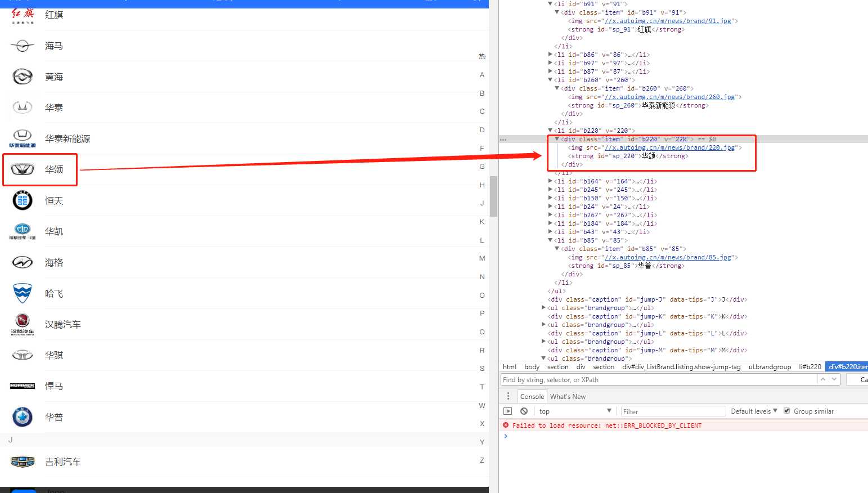Click the Hummer 悍马 brand logo
The image size is (868, 493).
tap(23, 386)
